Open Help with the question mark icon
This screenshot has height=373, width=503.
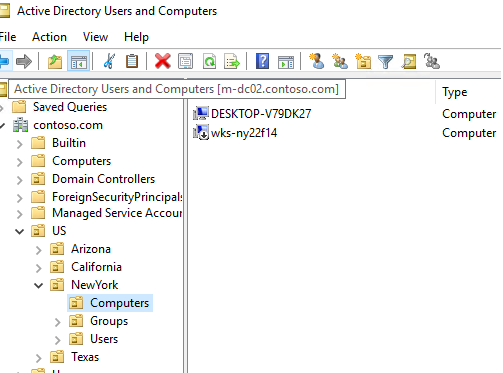pos(262,61)
